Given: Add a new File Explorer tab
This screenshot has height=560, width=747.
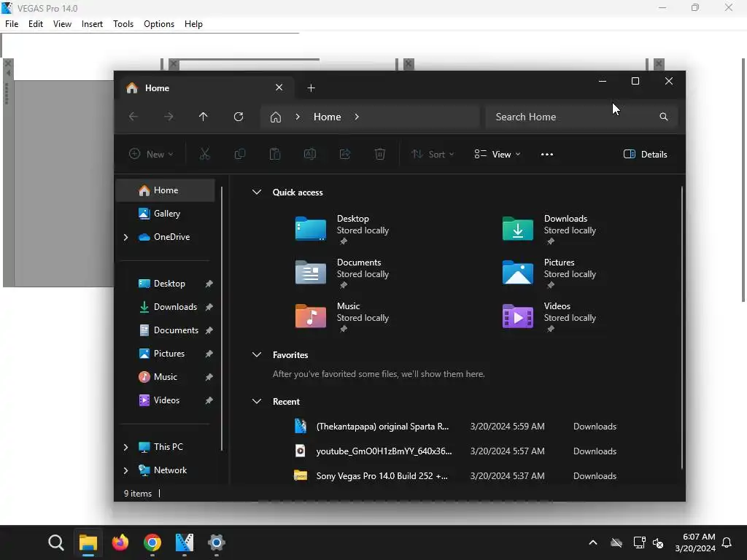Looking at the screenshot, I should coord(311,88).
